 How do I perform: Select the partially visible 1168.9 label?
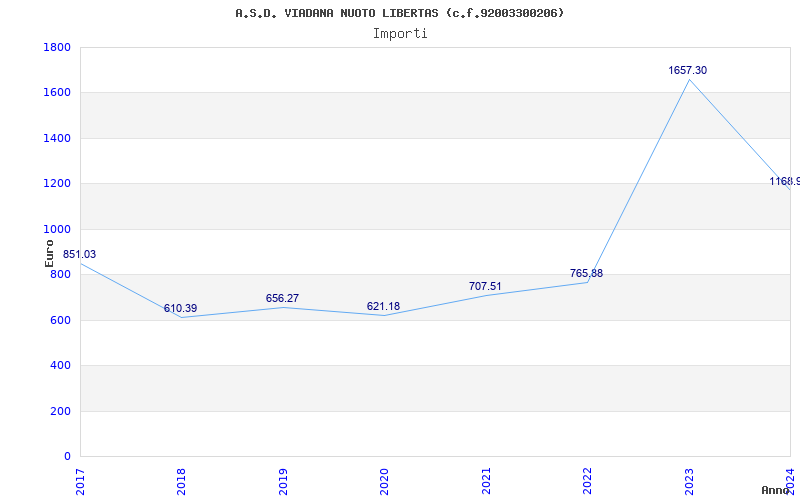[785, 181]
